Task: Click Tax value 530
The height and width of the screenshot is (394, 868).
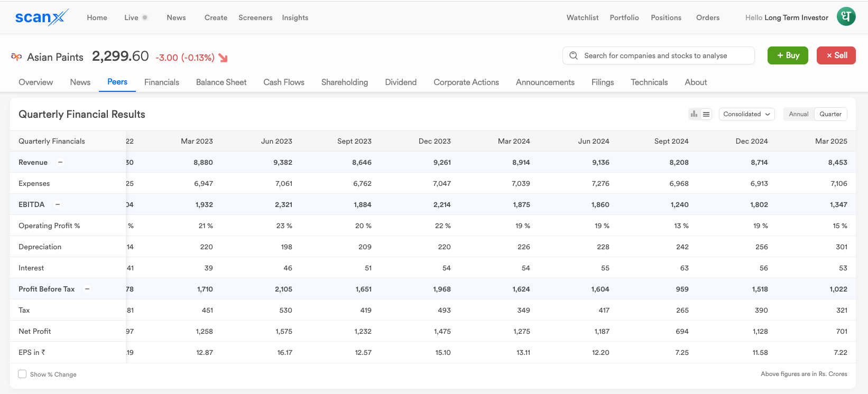Action: 285,310
